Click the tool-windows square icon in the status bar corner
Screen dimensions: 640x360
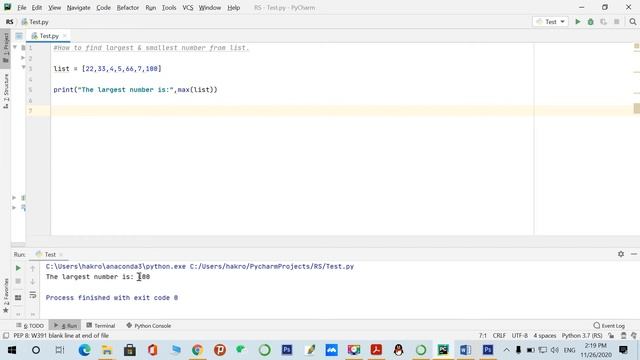click(6, 336)
